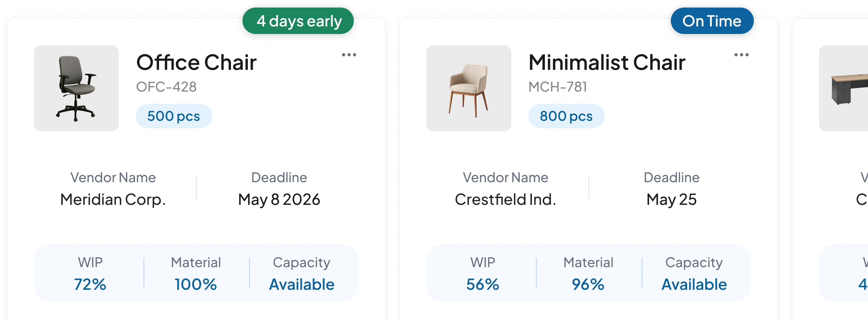Click the WIP value '56%'
Image resolution: width=868 pixels, height=320 pixels.
click(483, 284)
